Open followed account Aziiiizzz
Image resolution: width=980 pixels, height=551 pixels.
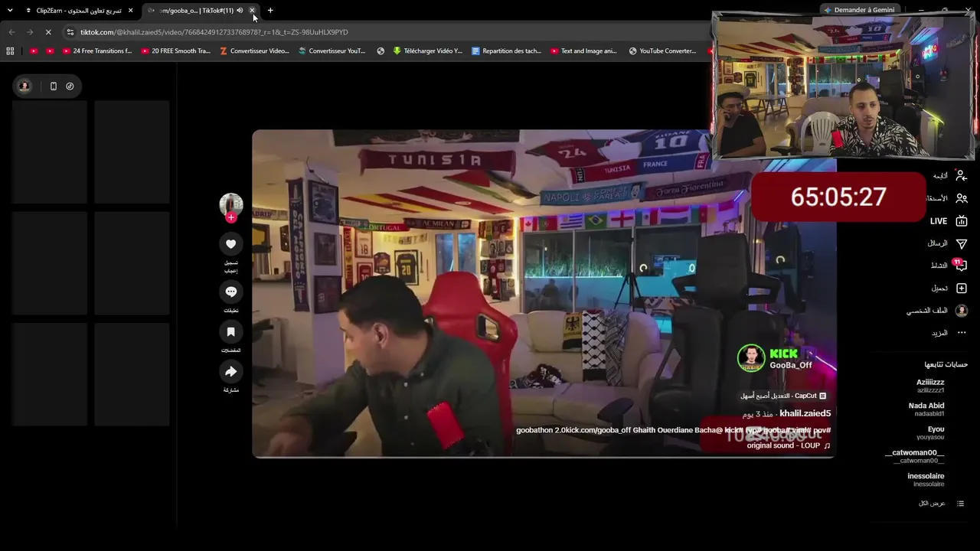[x=930, y=386]
